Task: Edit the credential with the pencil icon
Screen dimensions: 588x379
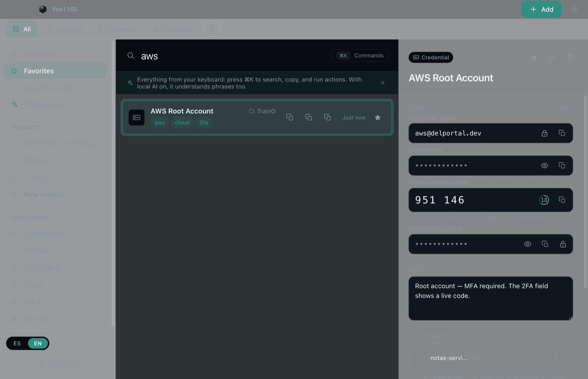Action: pyautogui.click(x=552, y=57)
